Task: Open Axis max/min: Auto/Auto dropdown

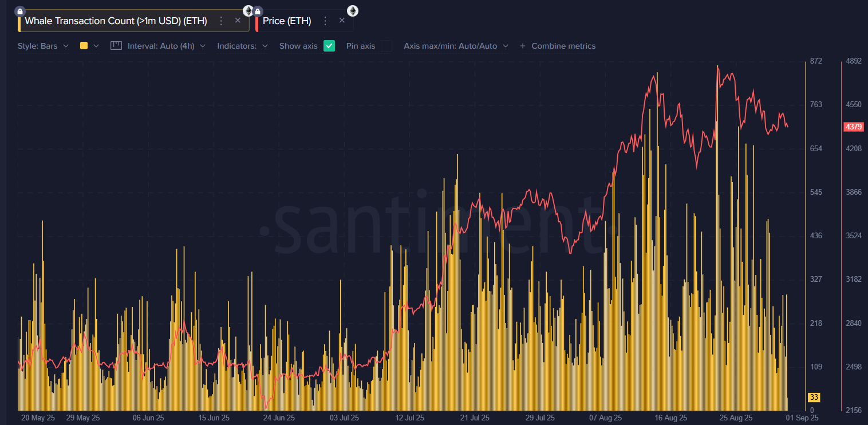Action: (x=456, y=46)
